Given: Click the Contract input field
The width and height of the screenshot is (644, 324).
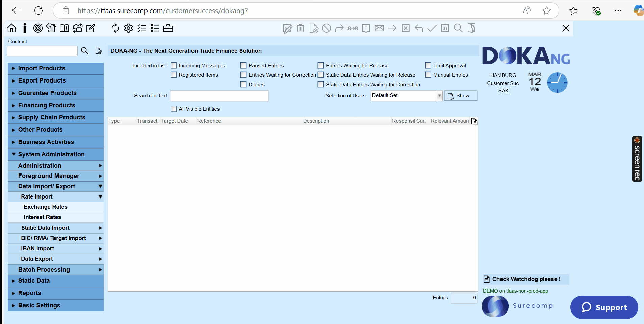Looking at the screenshot, I should 42,51.
